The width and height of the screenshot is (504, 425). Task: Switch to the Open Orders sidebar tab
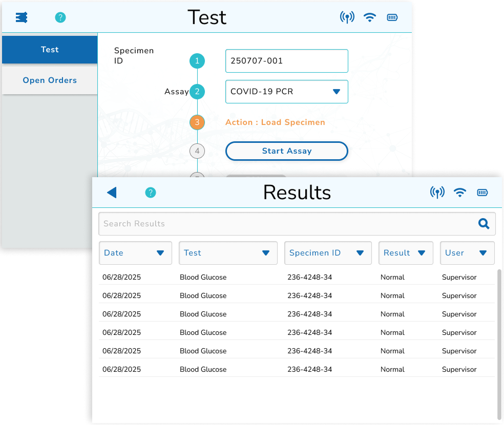50,80
